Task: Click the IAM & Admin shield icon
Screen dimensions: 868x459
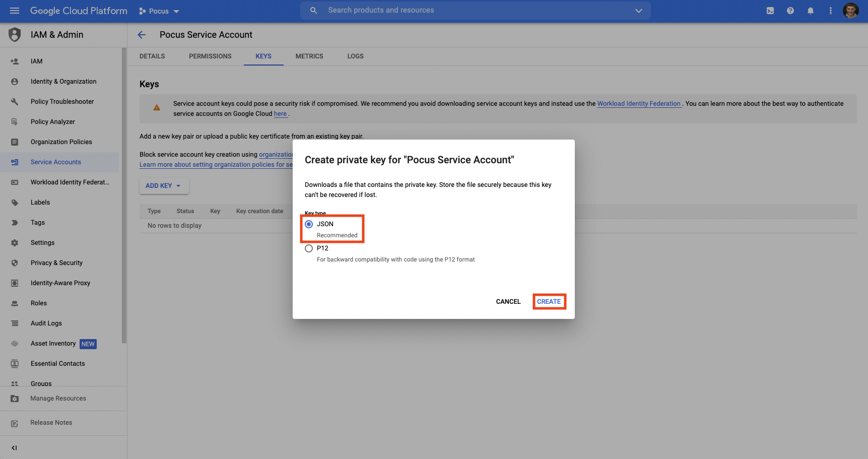Action: coord(15,35)
